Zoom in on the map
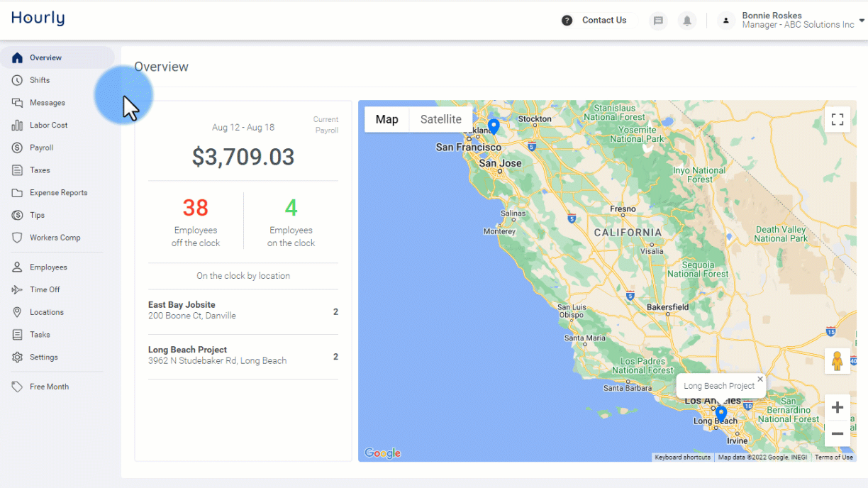The width and height of the screenshot is (868, 488). tap(838, 407)
